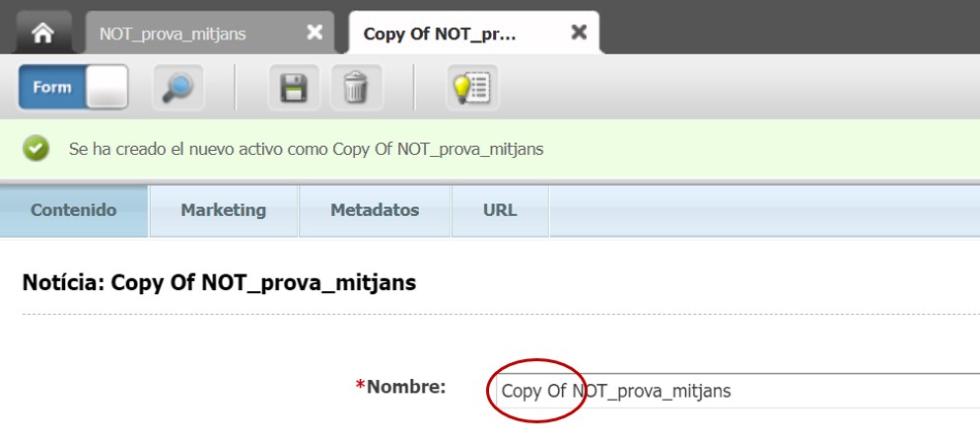The width and height of the screenshot is (980, 447).
Task: Toggle the Form view switch
Action: [x=74, y=88]
